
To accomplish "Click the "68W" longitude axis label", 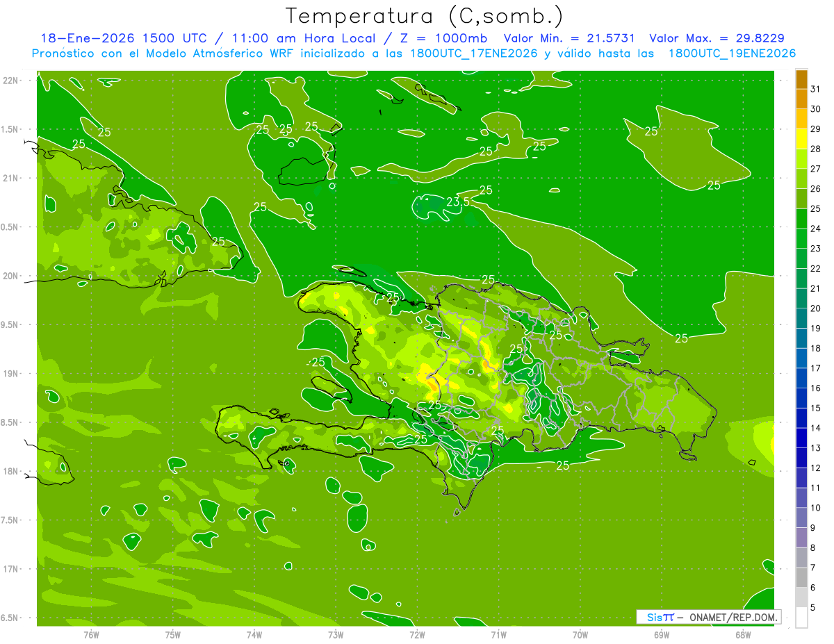I will [743, 634].
